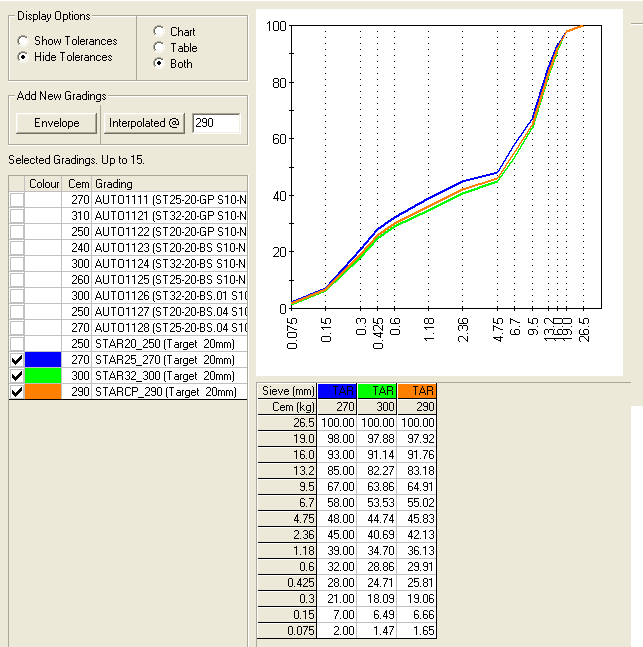Select the Both display option
The height and width of the screenshot is (647, 643).
[x=159, y=64]
